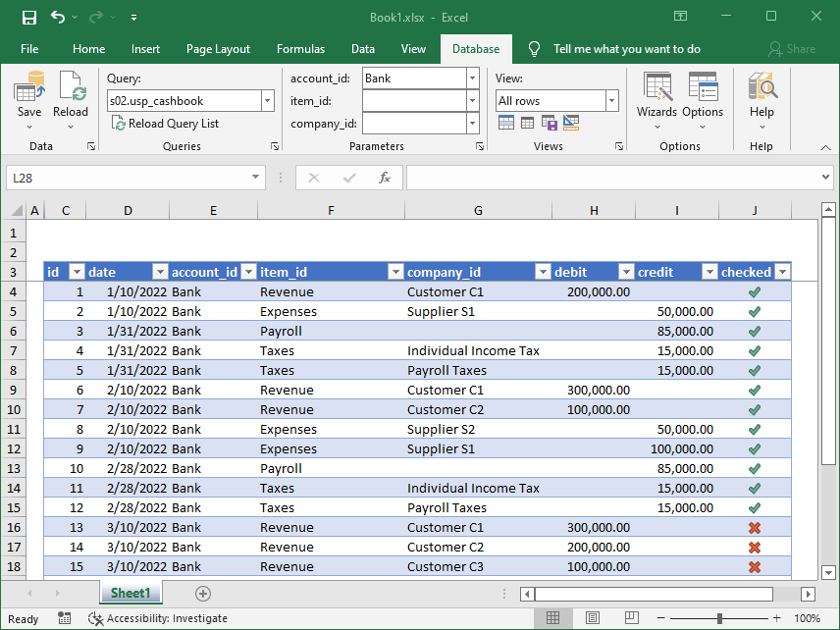Select the Database ribbon tab
This screenshot has width=840, height=630.
point(477,48)
